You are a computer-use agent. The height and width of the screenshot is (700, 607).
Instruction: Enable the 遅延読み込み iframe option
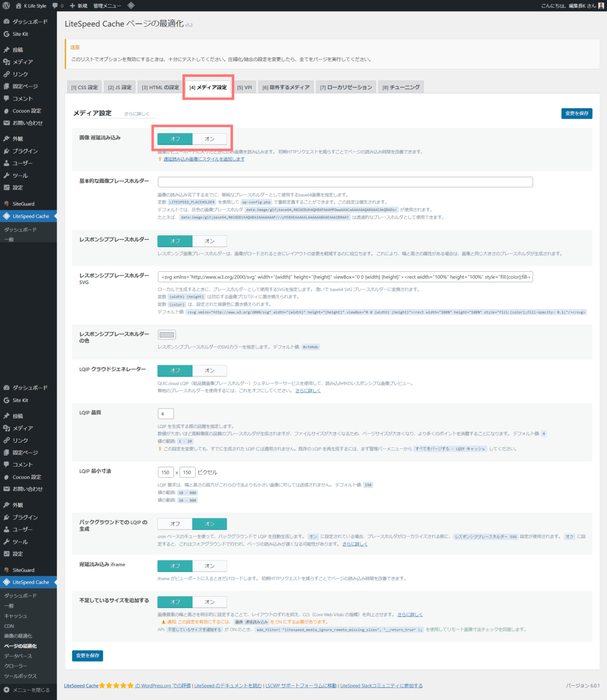209,565
